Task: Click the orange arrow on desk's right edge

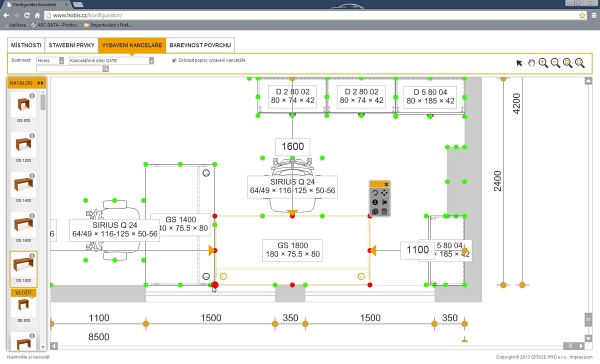Action: pos(373,251)
